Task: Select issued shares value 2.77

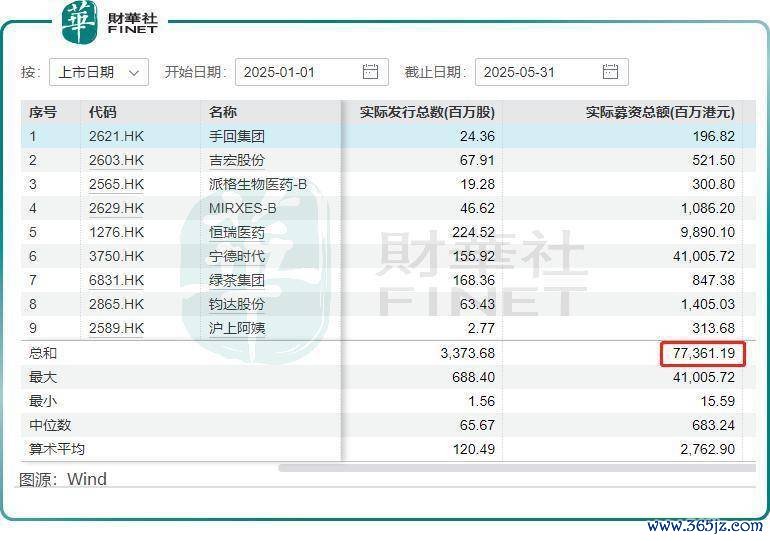Action: click(481, 328)
